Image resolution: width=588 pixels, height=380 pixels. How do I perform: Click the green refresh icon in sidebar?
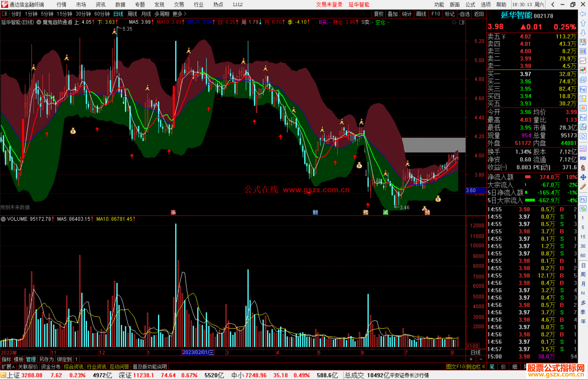point(583,209)
